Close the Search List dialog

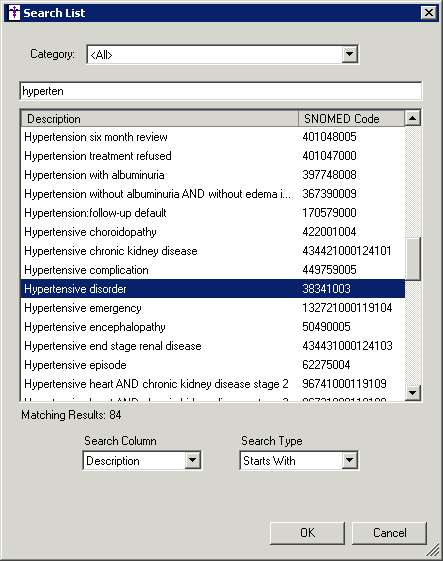click(x=429, y=13)
